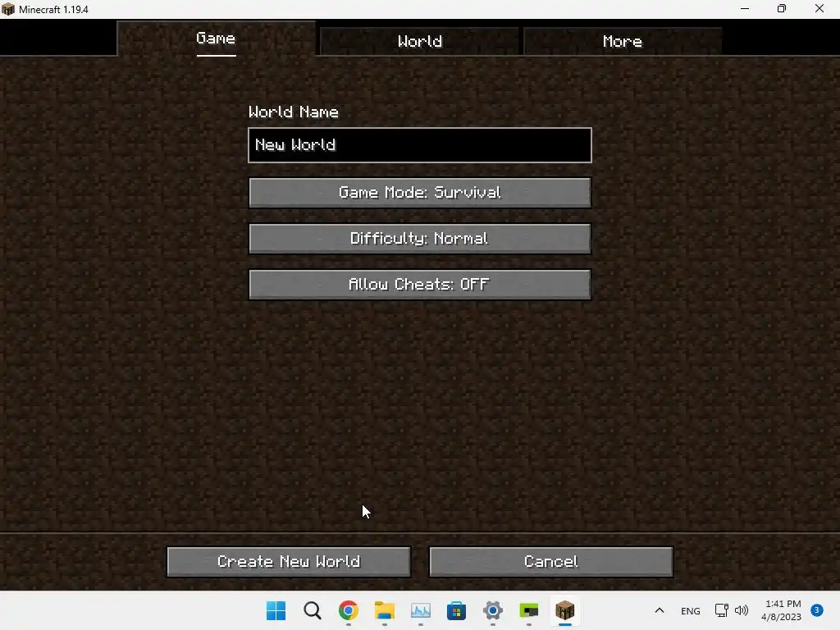This screenshot has width=840, height=630.
Task: Open network status tray icon
Action: (722, 610)
